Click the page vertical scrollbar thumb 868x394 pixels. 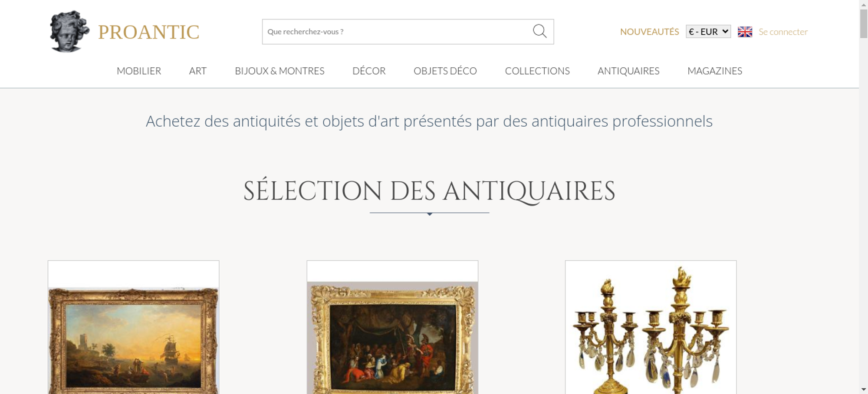864,23
